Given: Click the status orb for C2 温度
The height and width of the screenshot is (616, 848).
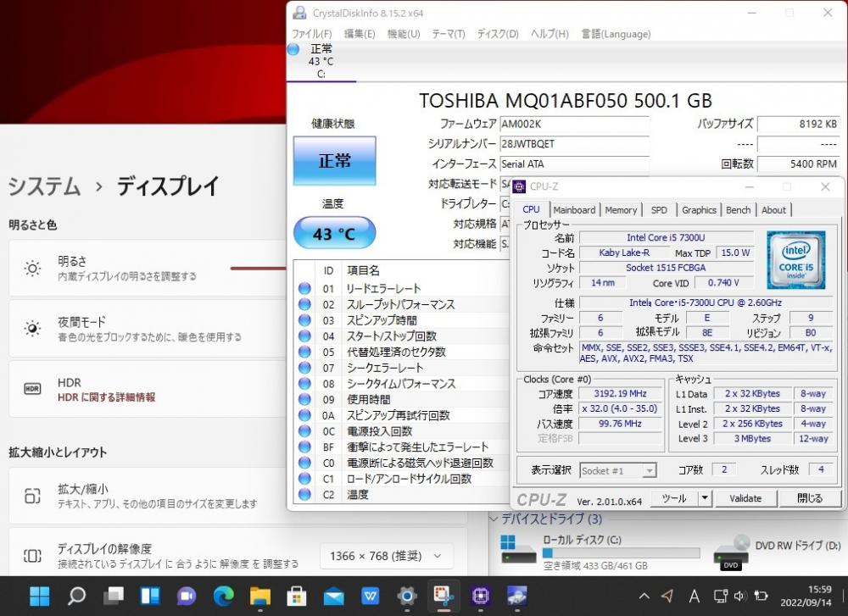Looking at the screenshot, I should [x=304, y=494].
